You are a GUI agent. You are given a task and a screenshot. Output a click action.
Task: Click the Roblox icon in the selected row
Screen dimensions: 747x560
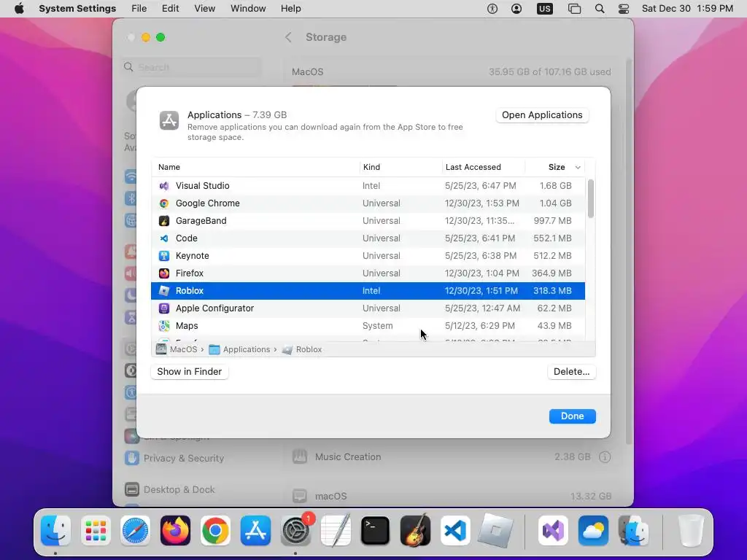tap(164, 291)
